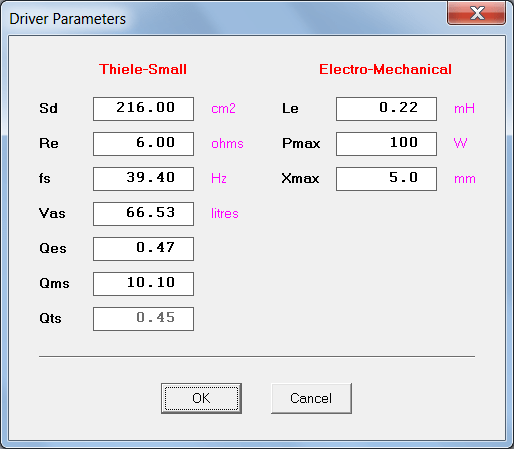Click the ohms unit text
The width and height of the screenshot is (514, 449).
coord(227,143)
